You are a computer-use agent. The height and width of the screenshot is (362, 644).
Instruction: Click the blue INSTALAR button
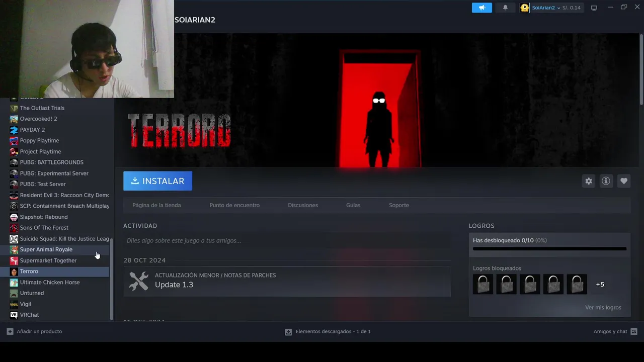pos(157,181)
